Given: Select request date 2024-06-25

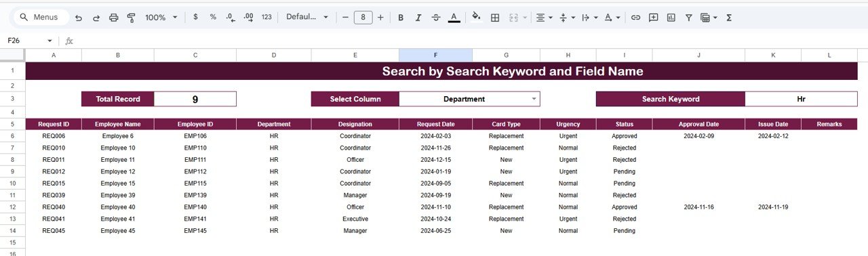Looking at the screenshot, I should point(435,231).
